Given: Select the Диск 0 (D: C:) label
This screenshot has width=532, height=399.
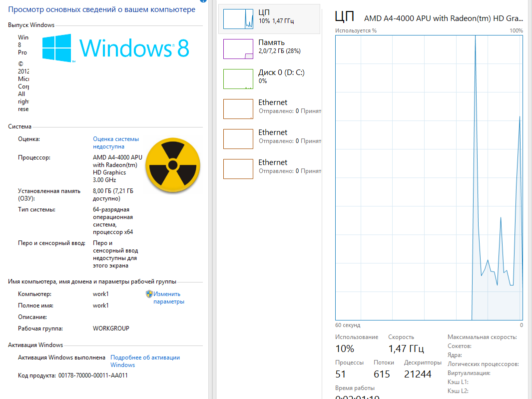Looking at the screenshot, I should pos(281,72).
